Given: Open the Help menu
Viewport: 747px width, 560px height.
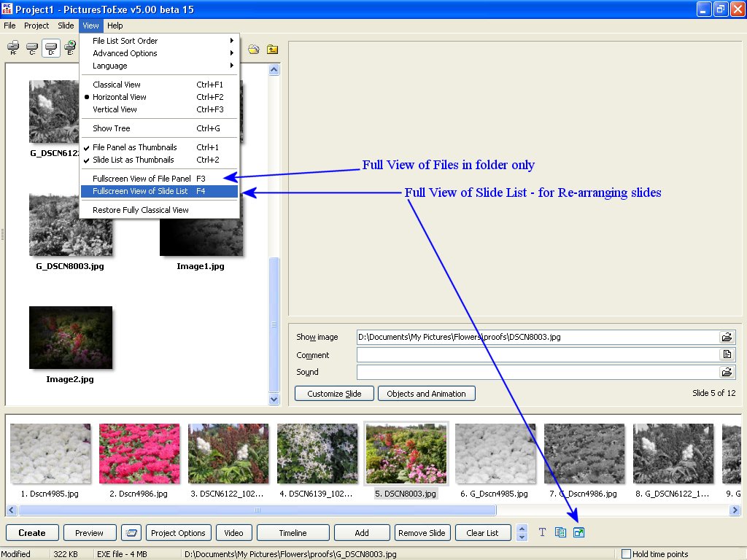Looking at the screenshot, I should (115, 26).
